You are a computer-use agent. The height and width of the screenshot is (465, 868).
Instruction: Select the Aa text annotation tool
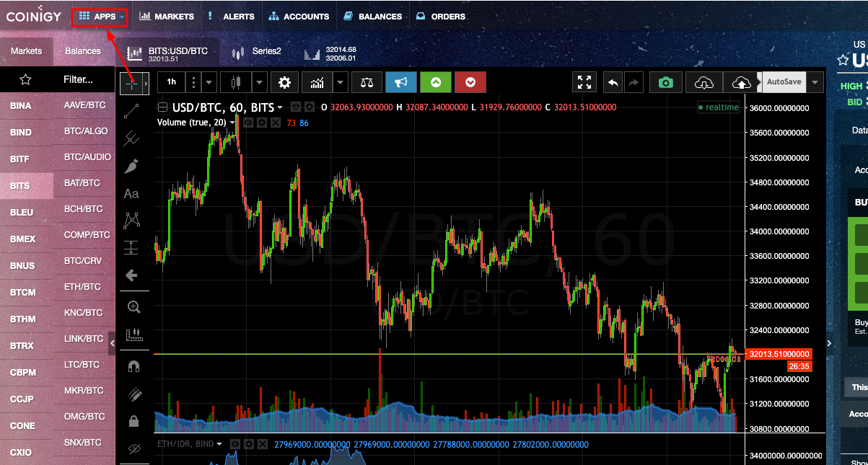131,193
